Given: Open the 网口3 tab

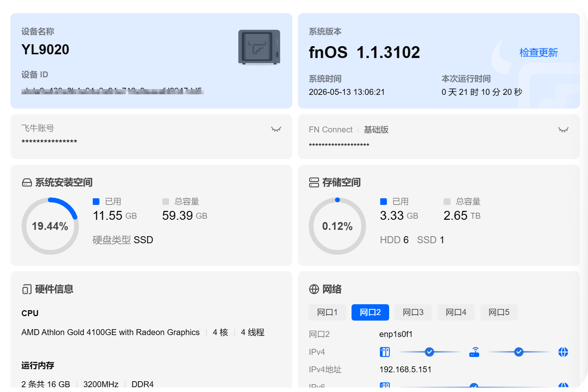Looking at the screenshot, I should [413, 312].
